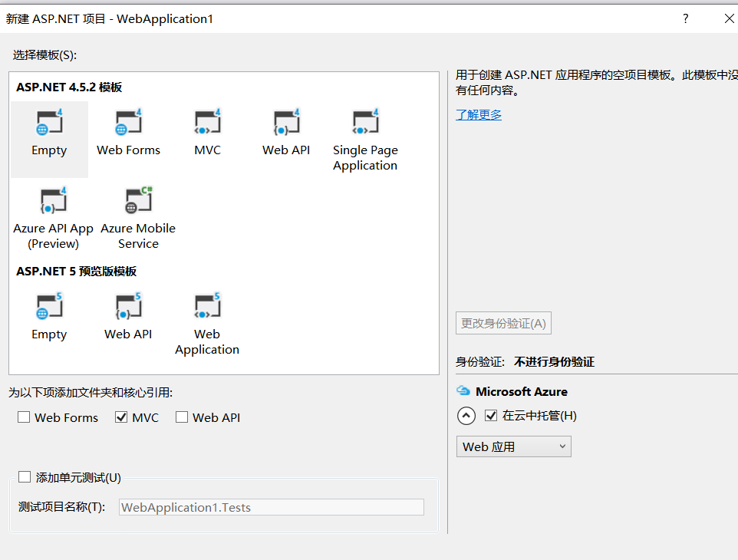Click the 测试项目名称 text field
Image resolution: width=738 pixels, height=560 pixels.
tap(272, 507)
